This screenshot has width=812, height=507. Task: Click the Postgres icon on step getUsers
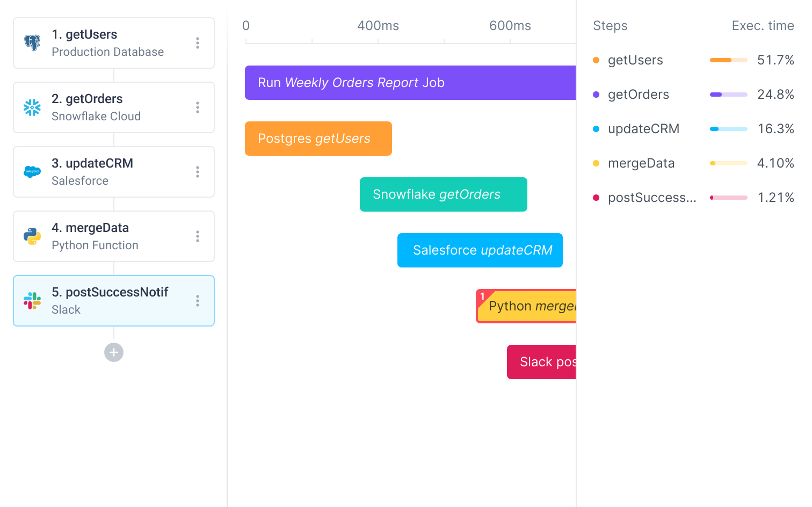[32, 42]
